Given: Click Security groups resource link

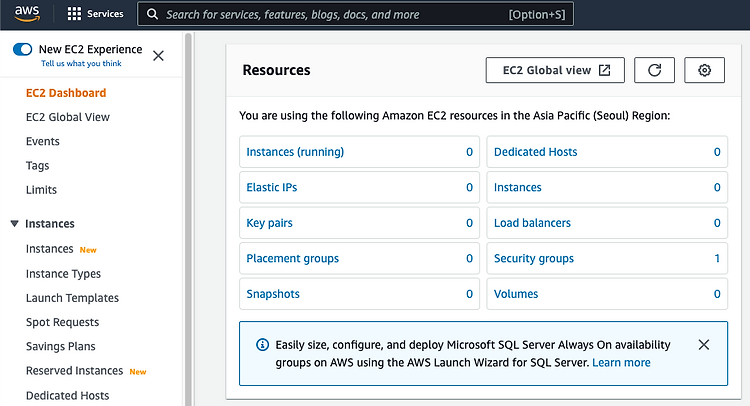Looking at the screenshot, I should tap(534, 259).
